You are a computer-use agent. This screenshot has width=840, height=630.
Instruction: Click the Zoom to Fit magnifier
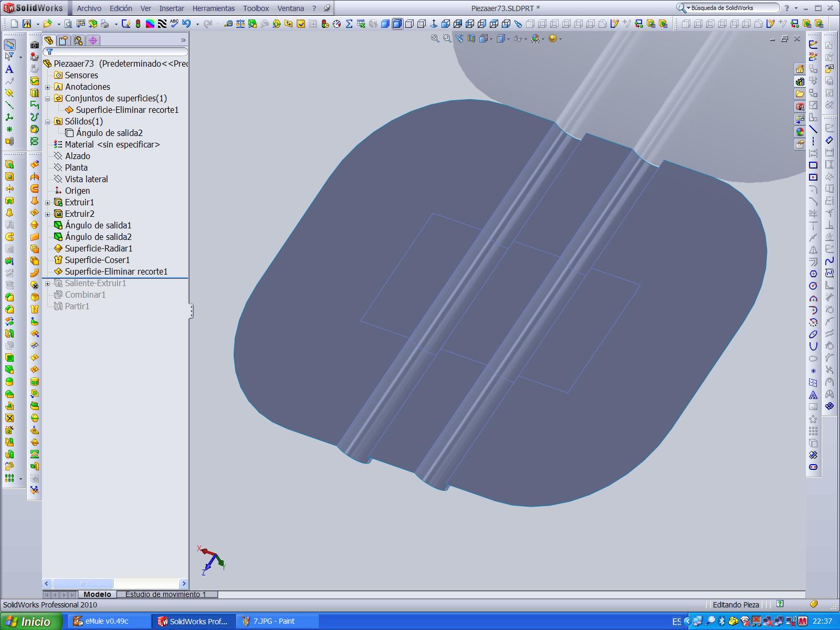pyautogui.click(x=435, y=38)
